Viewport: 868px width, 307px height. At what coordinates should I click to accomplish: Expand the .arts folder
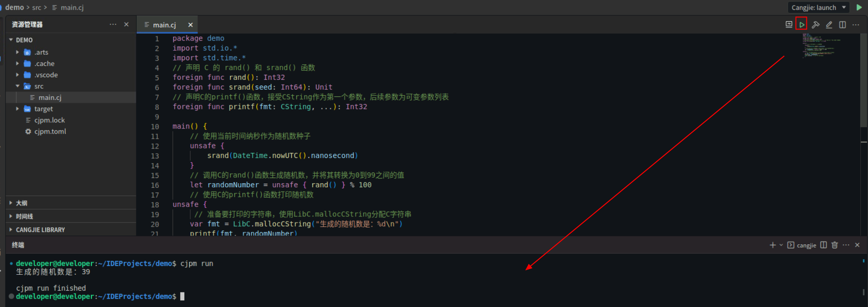pos(17,52)
